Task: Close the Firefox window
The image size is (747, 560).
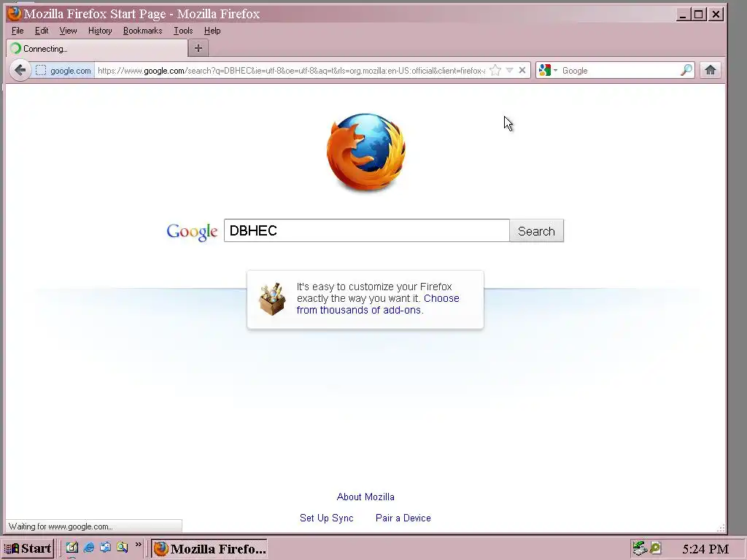Action: (x=716, y=15)
